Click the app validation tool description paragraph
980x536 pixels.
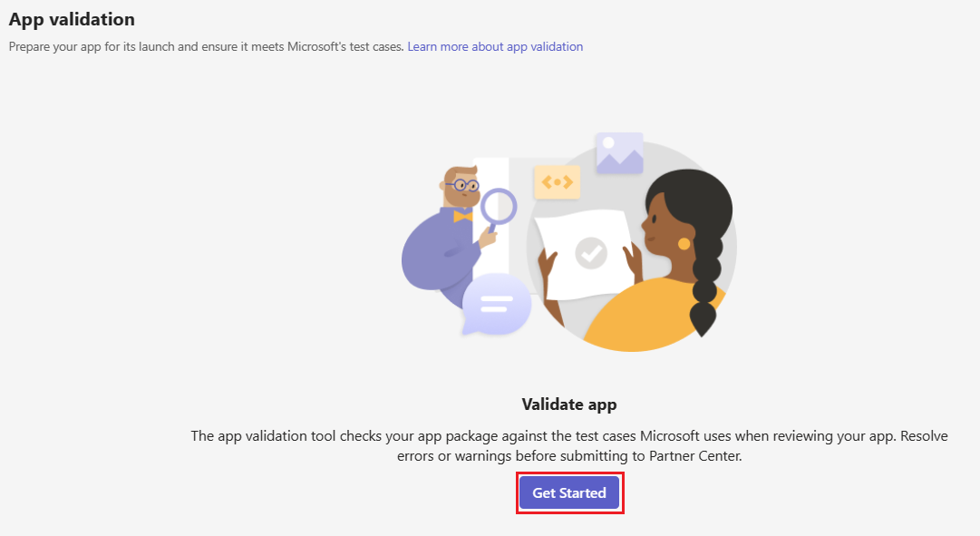pyautogui.click(x=569, y=446)
